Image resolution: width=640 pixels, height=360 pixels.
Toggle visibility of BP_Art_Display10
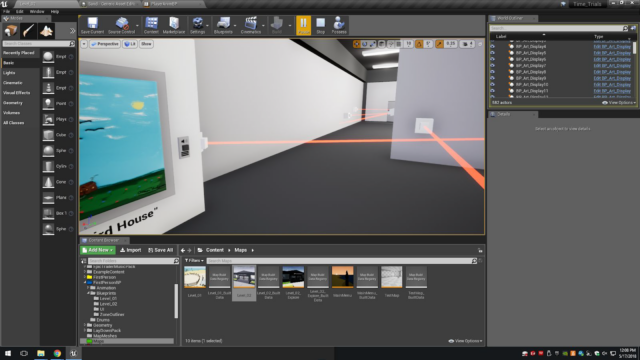[x=492, y=84]
